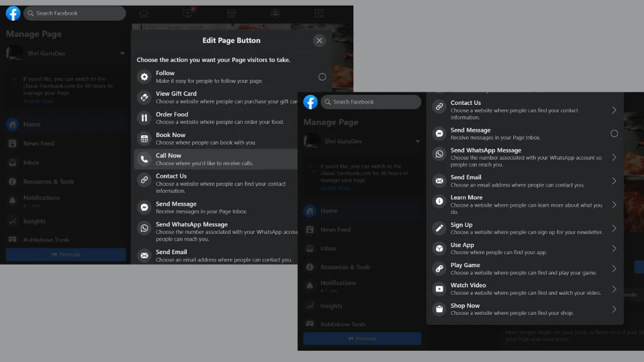Click the Send Message Messenger icon in the Edit Page Button dialog
The width and height of the screenshot is (644, 362).
(144, 207)
